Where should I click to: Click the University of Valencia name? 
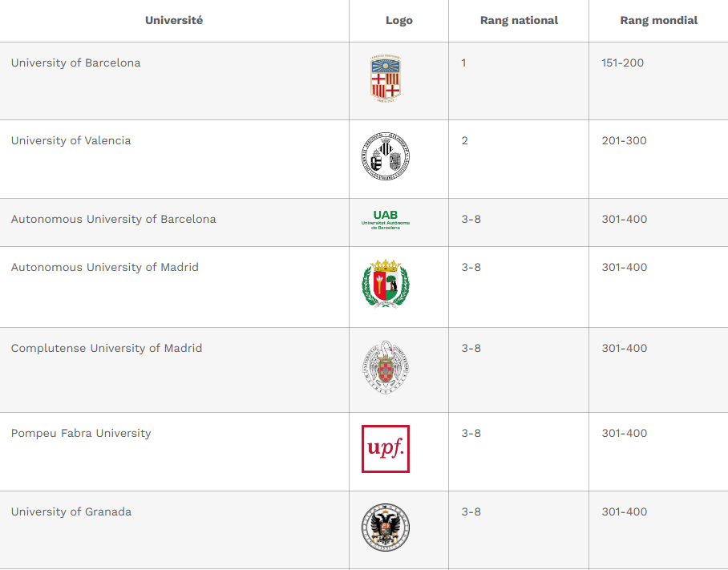coord(71,141)
